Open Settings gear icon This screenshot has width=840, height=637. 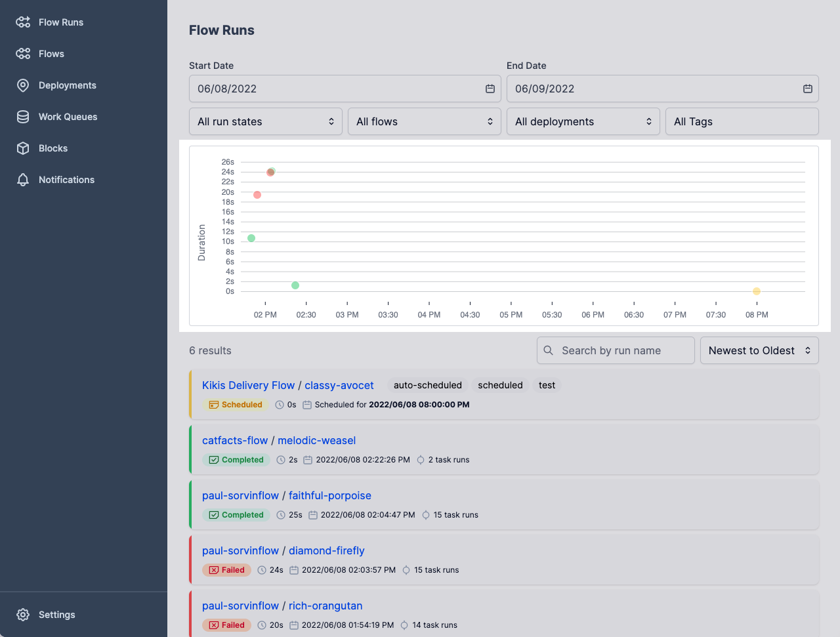click(23, 615)
